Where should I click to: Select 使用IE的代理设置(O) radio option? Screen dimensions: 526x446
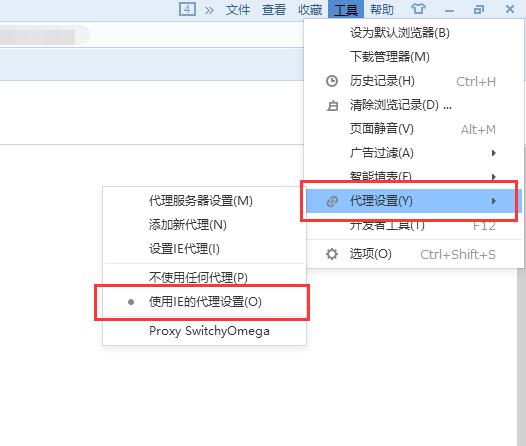click(205, 302)
